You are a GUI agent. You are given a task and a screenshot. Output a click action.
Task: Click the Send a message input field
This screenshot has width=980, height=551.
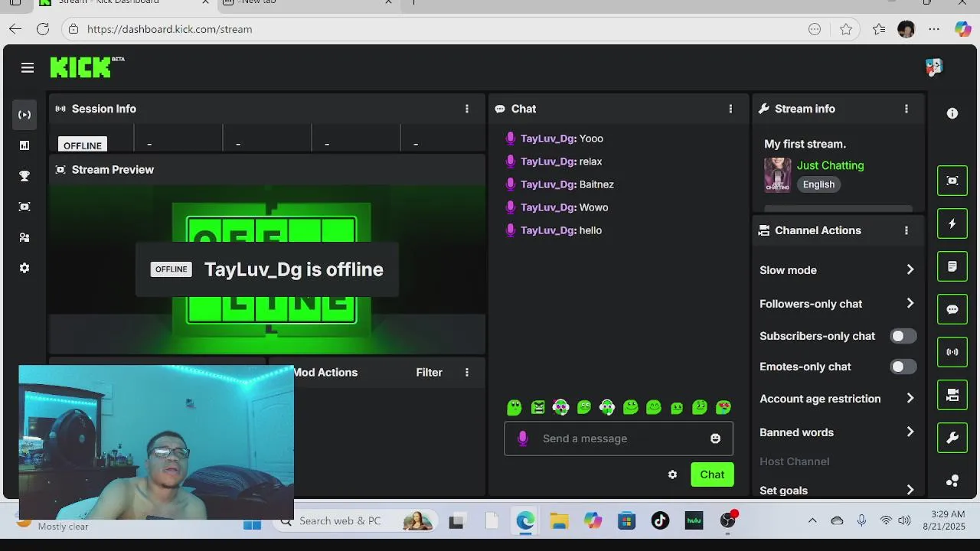(619, 439)
